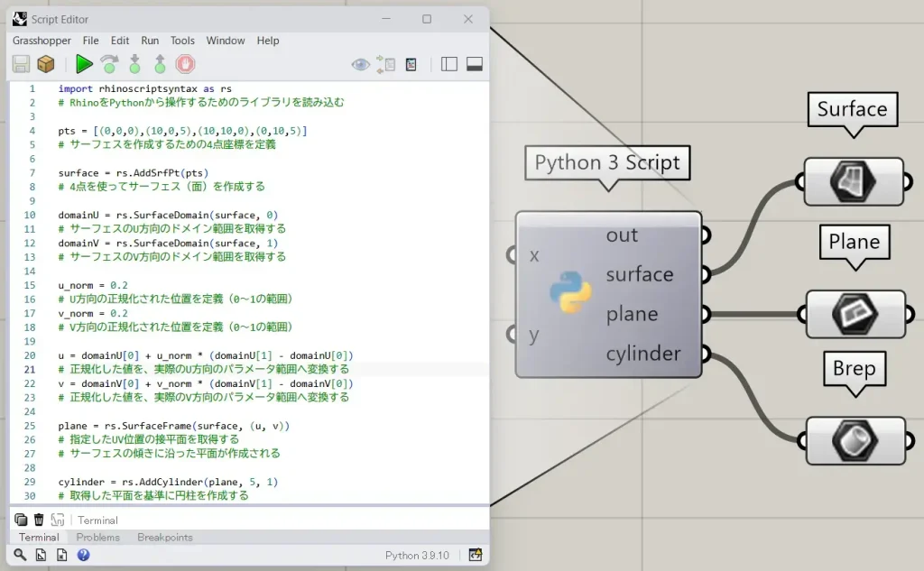Click the plane output port label
924x571 pixels.
click(x=632, y=314)
